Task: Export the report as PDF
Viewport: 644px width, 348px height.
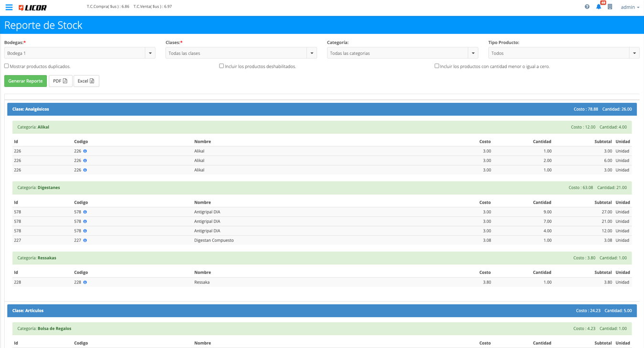Action: point(60,81)
